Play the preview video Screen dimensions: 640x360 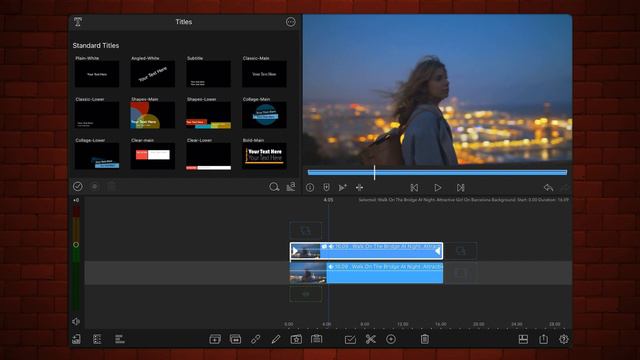[x=438, y=187]
